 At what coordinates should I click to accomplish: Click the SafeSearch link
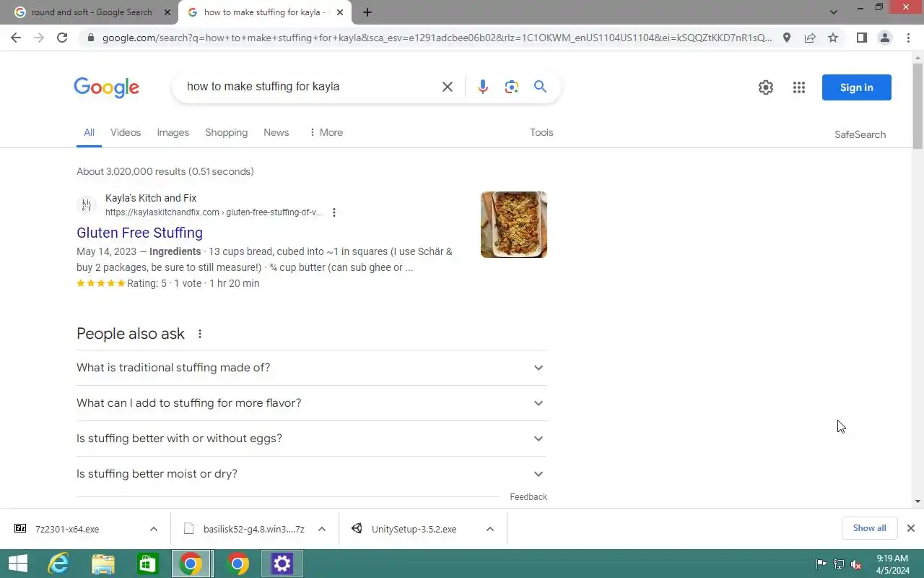pos(860,134)
